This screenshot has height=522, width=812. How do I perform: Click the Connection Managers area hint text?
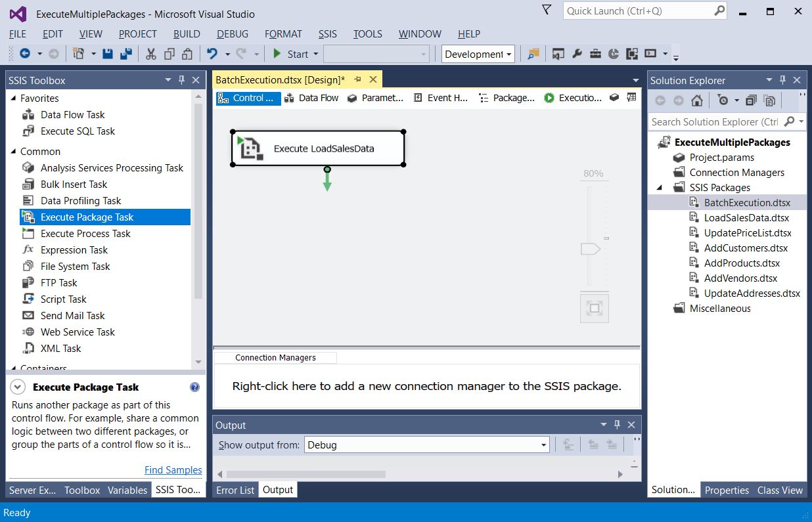coord(426,386)
